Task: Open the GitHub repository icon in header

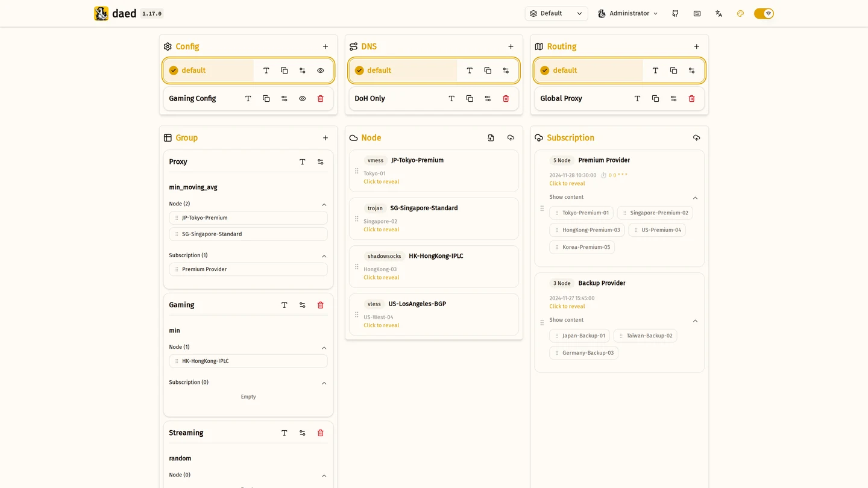Action: 675,13
